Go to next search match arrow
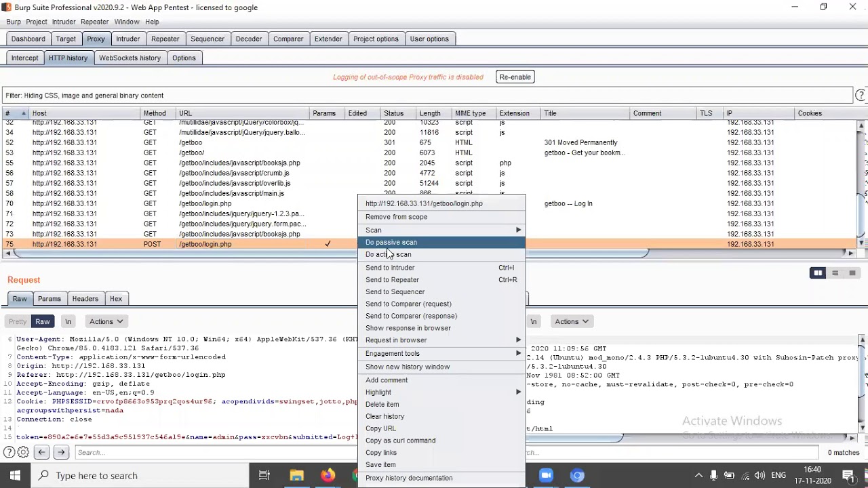 (x=61, y=452)
